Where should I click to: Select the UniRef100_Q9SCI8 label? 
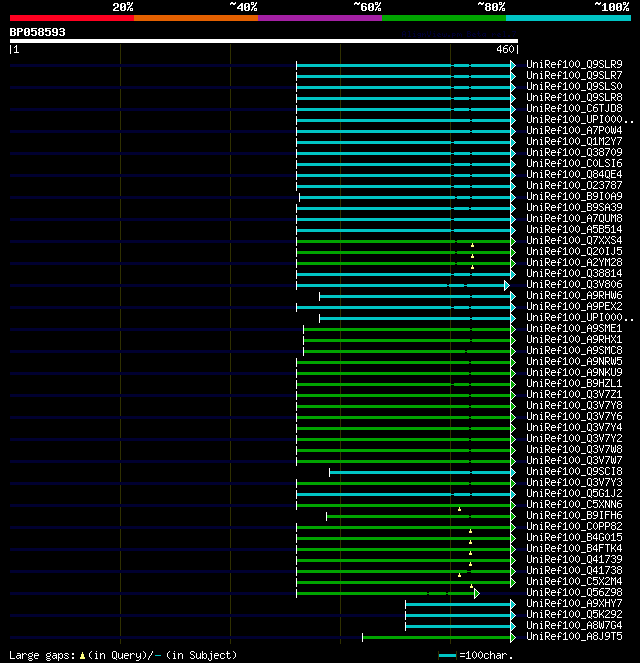pos(574,471)
